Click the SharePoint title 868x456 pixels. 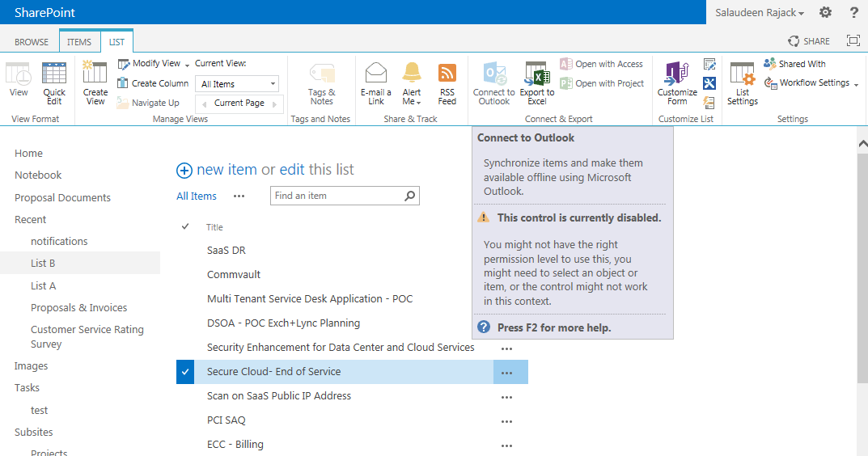[x=44, y=12]
